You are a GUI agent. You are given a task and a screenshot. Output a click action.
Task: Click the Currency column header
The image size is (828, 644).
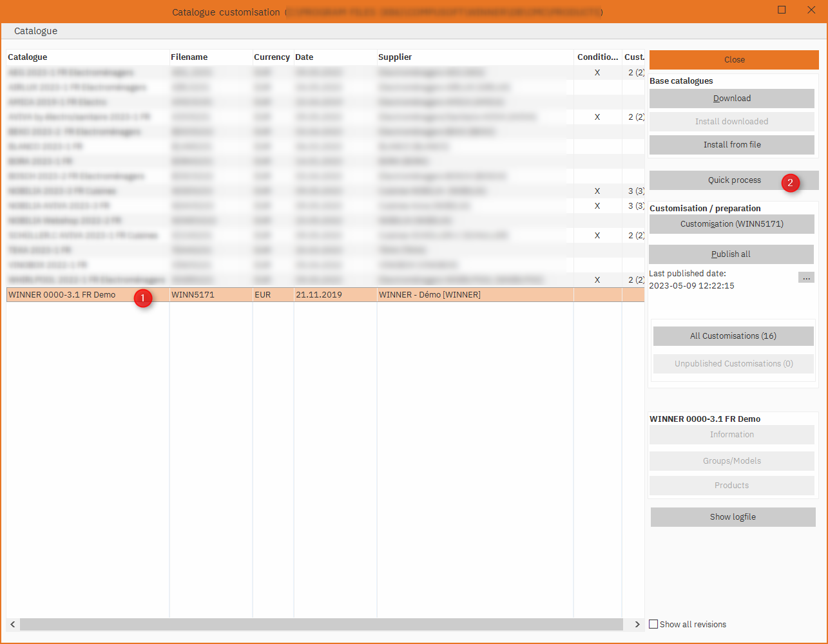click(271, 57)
